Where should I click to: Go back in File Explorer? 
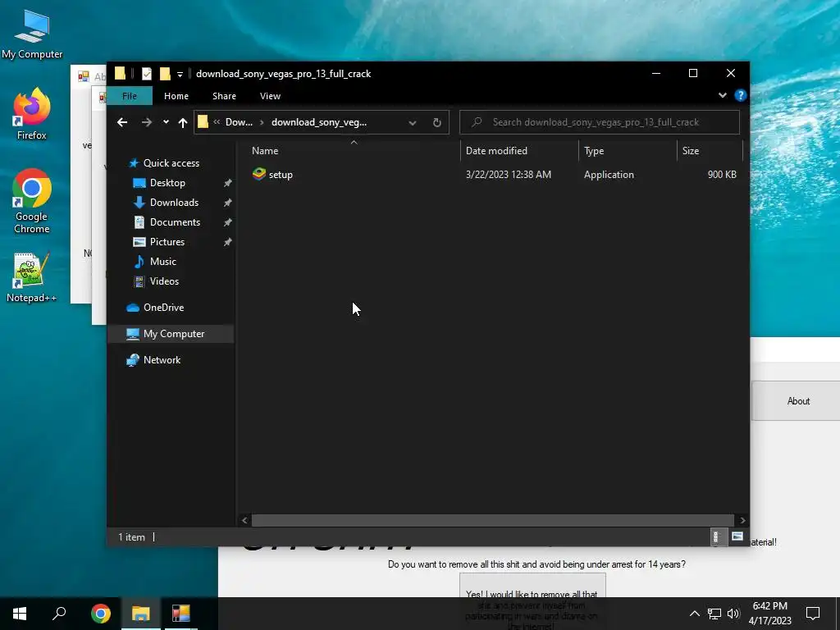pos(122,123)
